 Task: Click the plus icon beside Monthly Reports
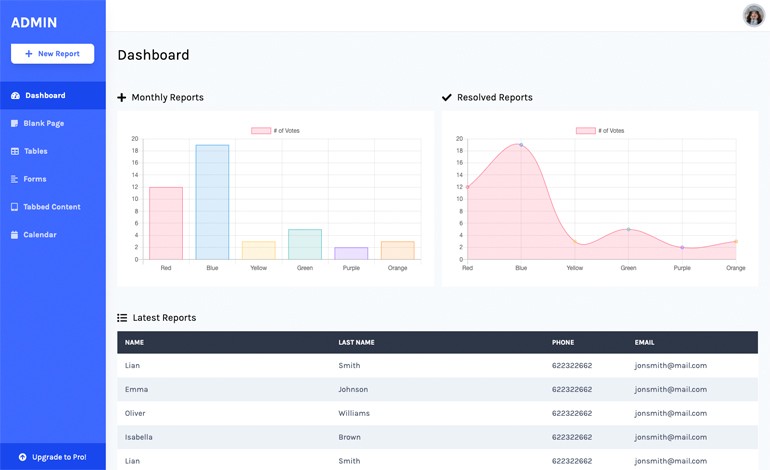(x=122, y=98)
